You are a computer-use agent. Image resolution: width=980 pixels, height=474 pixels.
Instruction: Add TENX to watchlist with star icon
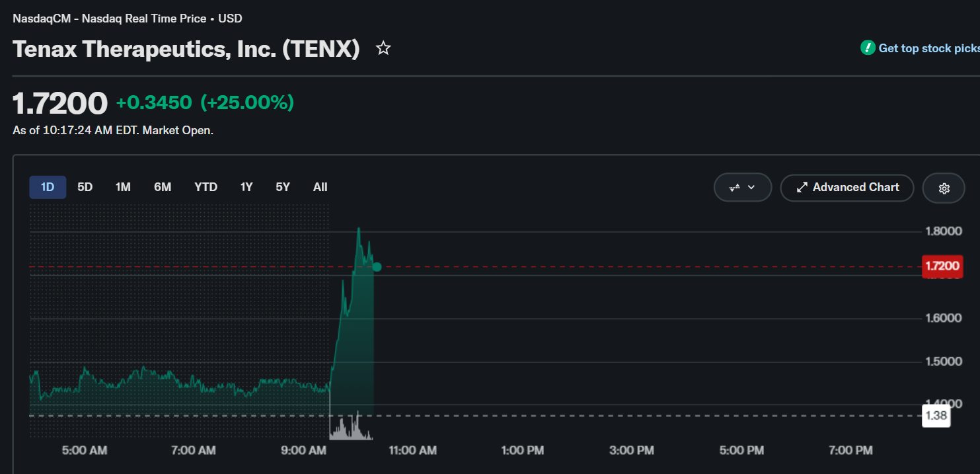click(383, 48)
